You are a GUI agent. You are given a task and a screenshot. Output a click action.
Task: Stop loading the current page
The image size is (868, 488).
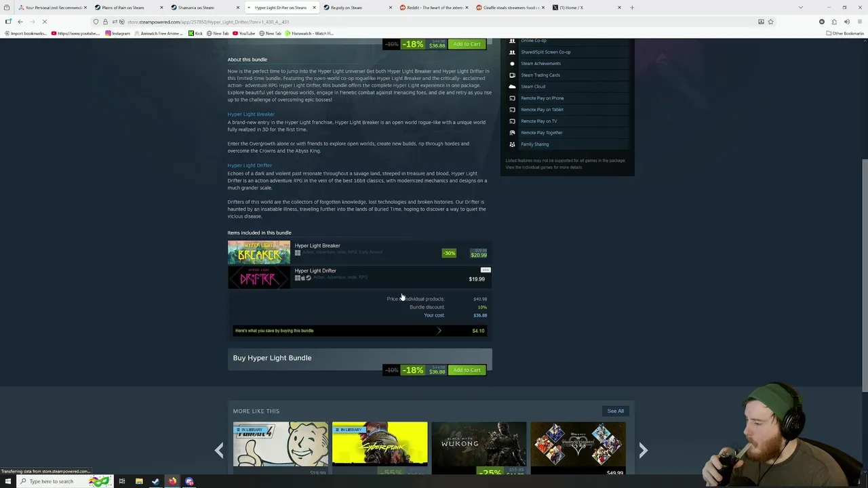44,22
